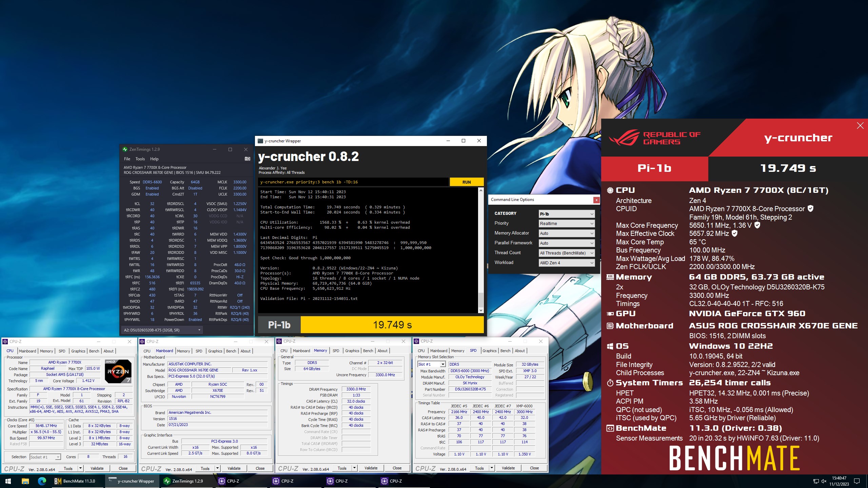
Task: Switch to Bench tab in second CPU-Z window
Action: pos(231,351)
